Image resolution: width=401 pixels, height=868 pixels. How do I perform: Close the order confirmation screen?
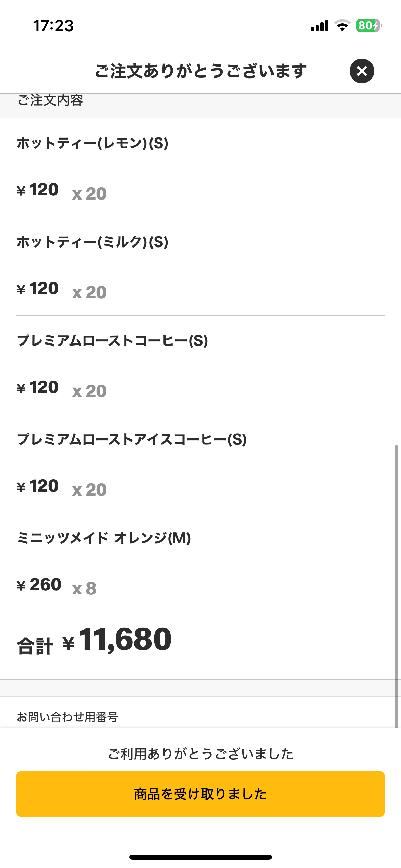pyautogui.click(x=362, y=71)
